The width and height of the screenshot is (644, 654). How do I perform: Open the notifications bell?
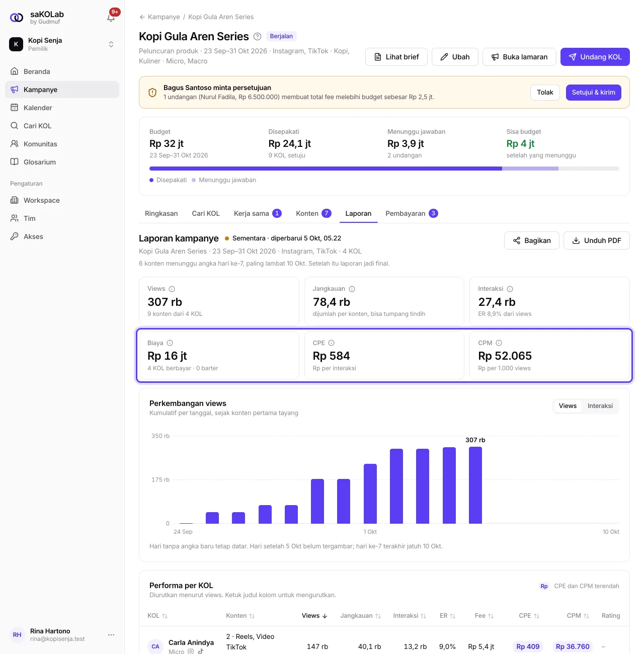(111, 18)
